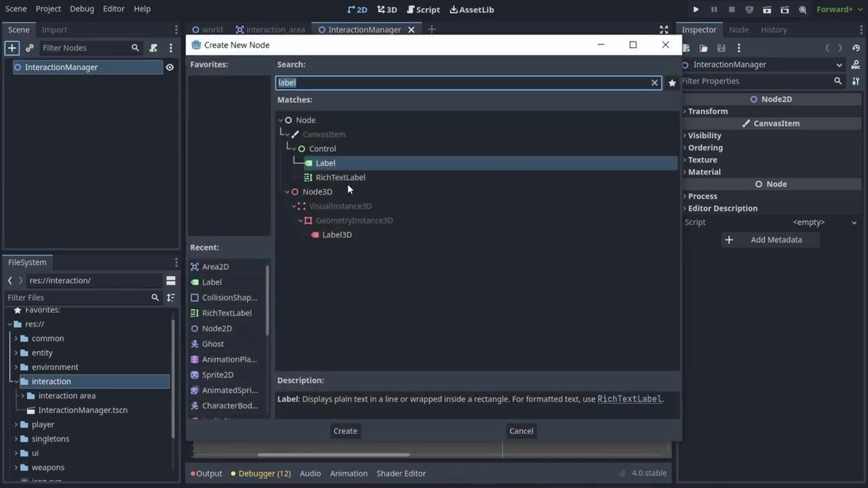Click the Recent list vertical scrollbar

coord(267,300)
